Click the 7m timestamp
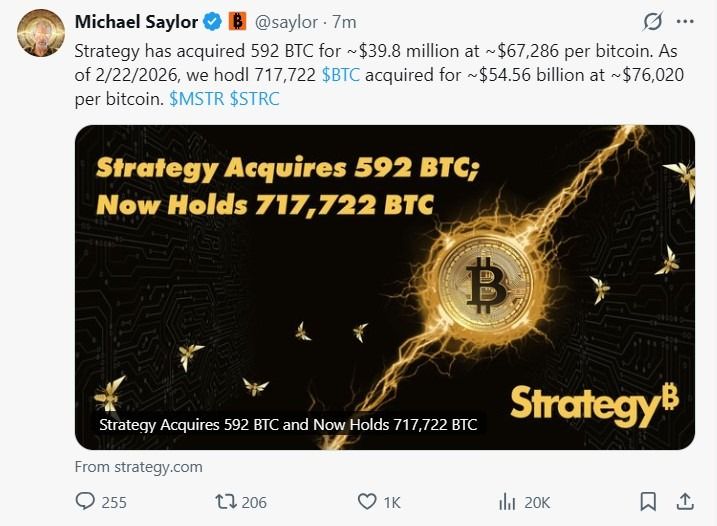 (x=345, y=21)
